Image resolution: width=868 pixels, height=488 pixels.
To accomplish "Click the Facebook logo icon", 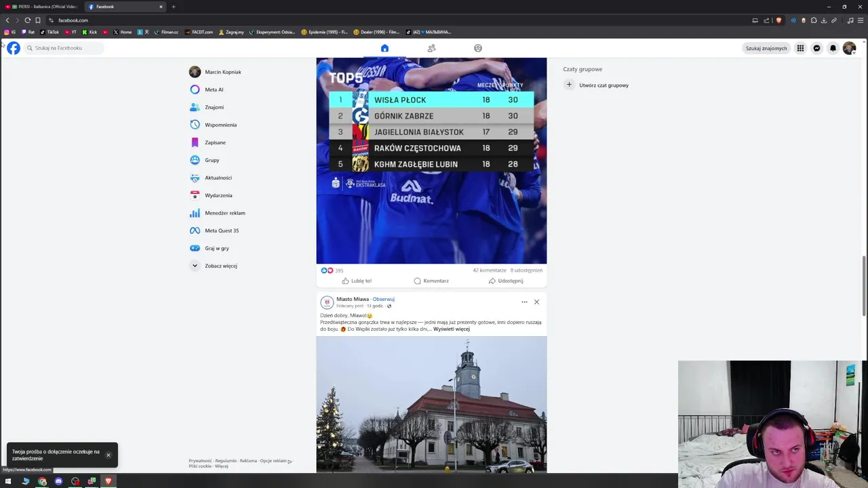I will (x=14, y=48).
